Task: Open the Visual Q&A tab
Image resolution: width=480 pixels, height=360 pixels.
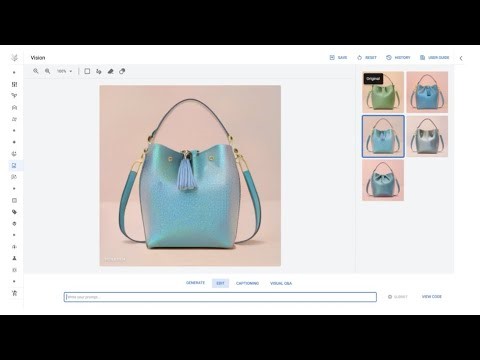Action: 281,283
